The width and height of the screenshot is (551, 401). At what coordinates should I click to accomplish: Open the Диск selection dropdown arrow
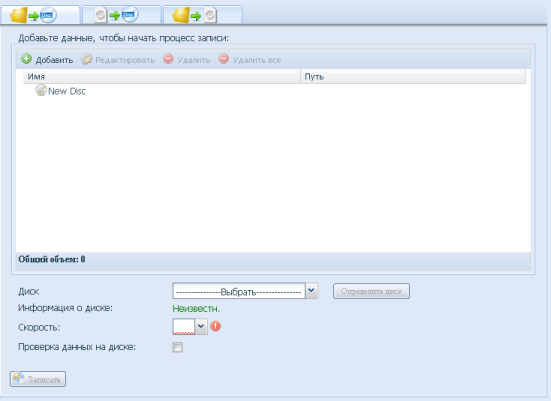[x=311, y=291]
